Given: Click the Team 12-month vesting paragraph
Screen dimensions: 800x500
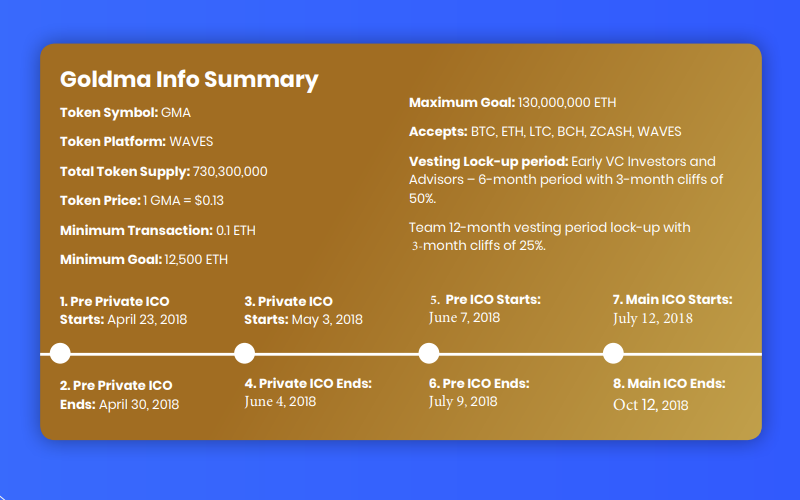Looking at the screenshot, I should (550, 236).
